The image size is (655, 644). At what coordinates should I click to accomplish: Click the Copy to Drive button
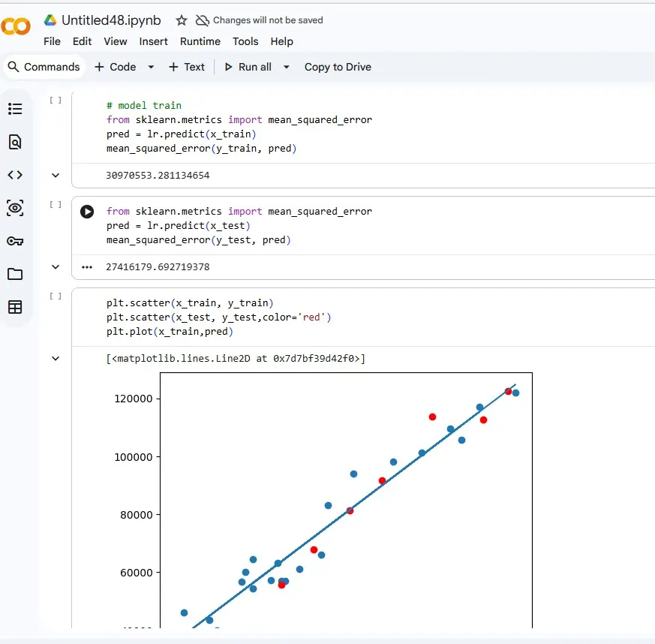click(x=338, y=67)
